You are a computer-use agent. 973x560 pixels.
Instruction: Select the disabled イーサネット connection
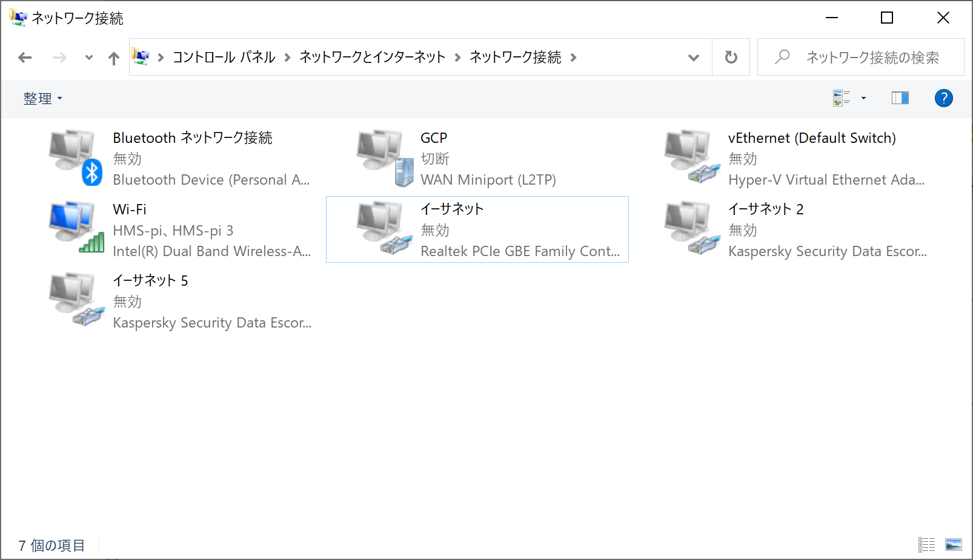[x=382, y=229]
